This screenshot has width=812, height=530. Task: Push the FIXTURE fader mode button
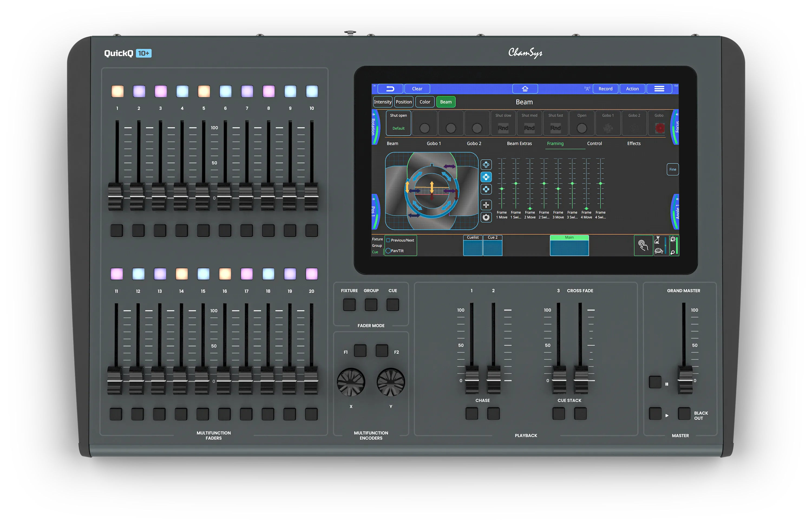click(349, 305)
